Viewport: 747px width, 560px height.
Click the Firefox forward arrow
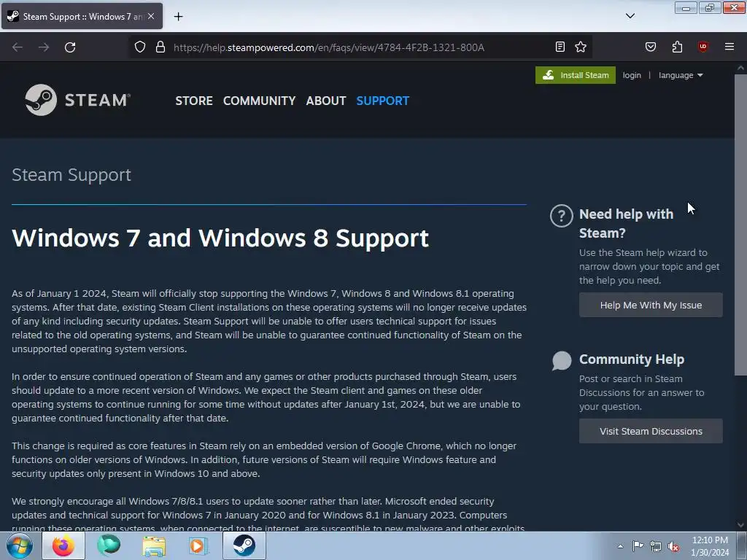[44, 47]
